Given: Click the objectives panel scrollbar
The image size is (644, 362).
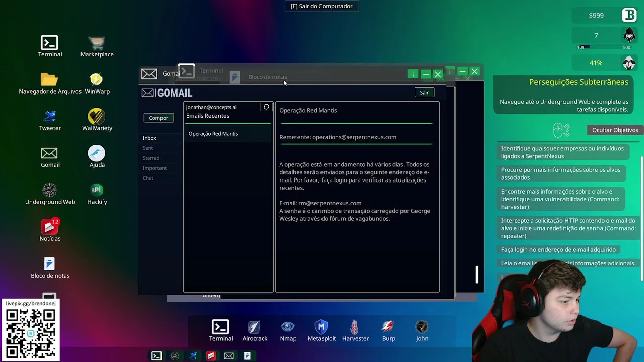Looking at the screenshot, I should click(x=641, y=219).
